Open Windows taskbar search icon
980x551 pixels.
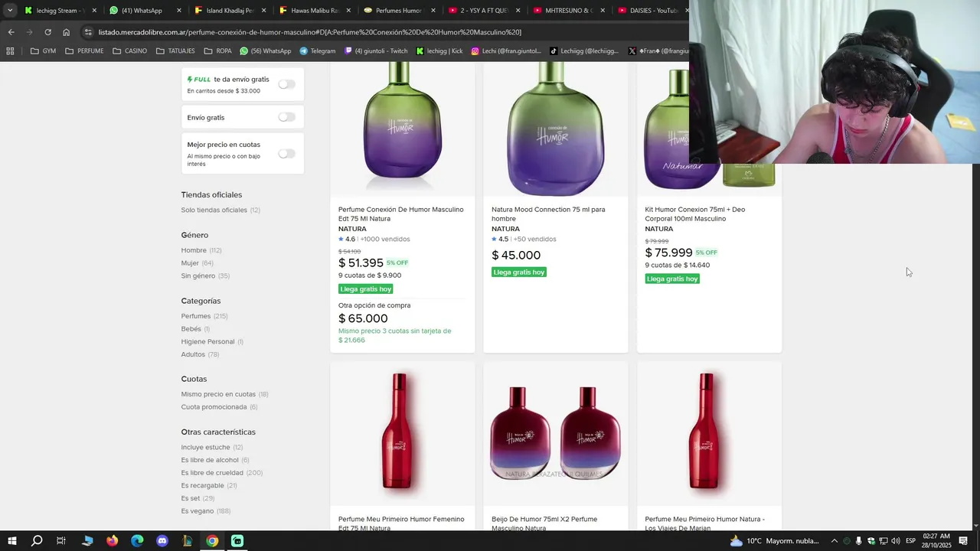click(x=37, y=541)
